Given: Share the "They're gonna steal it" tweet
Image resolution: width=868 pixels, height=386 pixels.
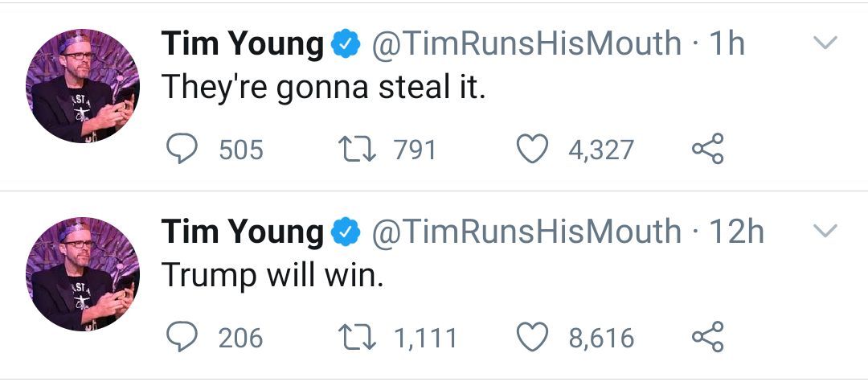Looking at the screenshot, I should click(x=707, y=150).
